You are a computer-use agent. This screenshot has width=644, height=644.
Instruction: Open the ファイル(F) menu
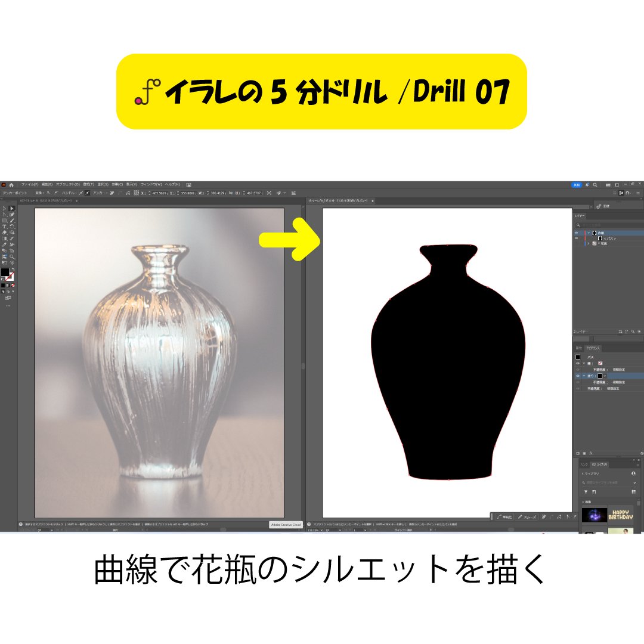tap(30, 185)
